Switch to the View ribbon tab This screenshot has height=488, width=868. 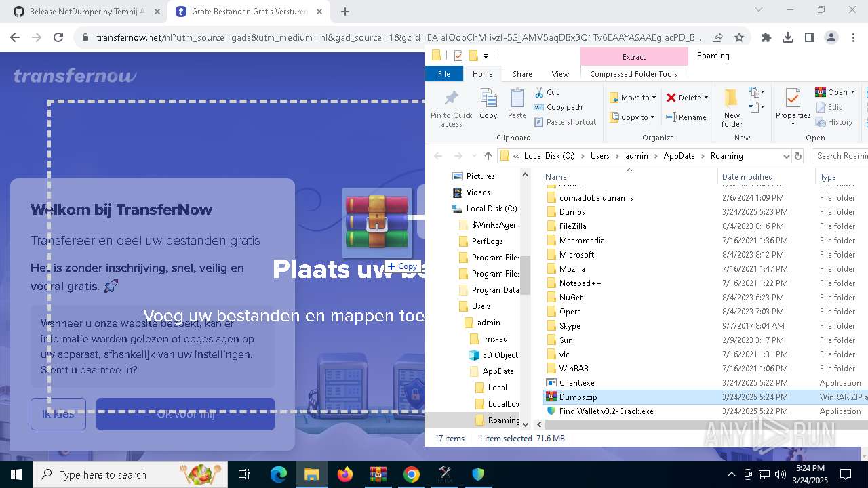coord(560,74)
